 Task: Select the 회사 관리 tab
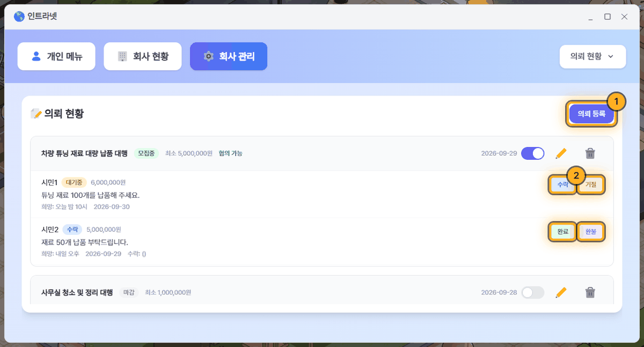coord(229,56)
